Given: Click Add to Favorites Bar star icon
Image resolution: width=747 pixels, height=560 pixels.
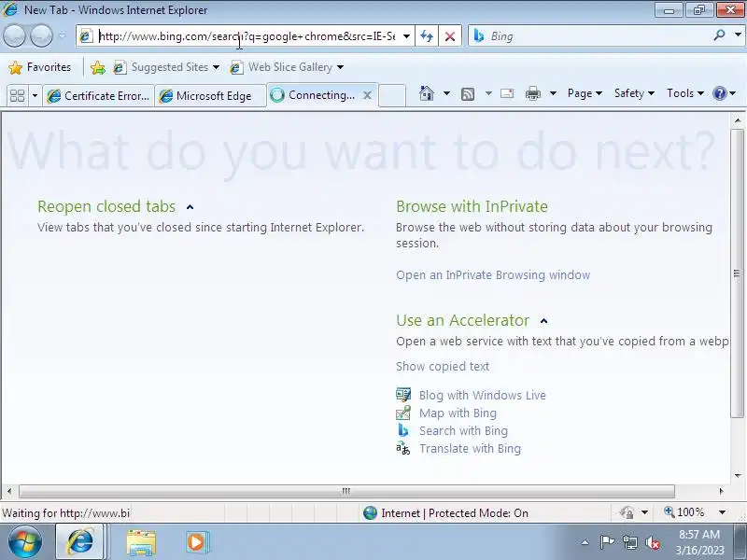Looking at the screenshot, I should click(x=98, y=67).
